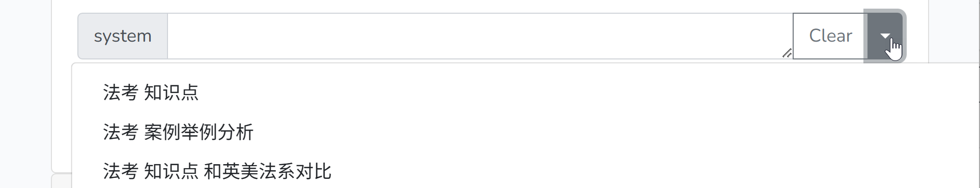
Task: Click the gray system label
Action: (123, 36)
